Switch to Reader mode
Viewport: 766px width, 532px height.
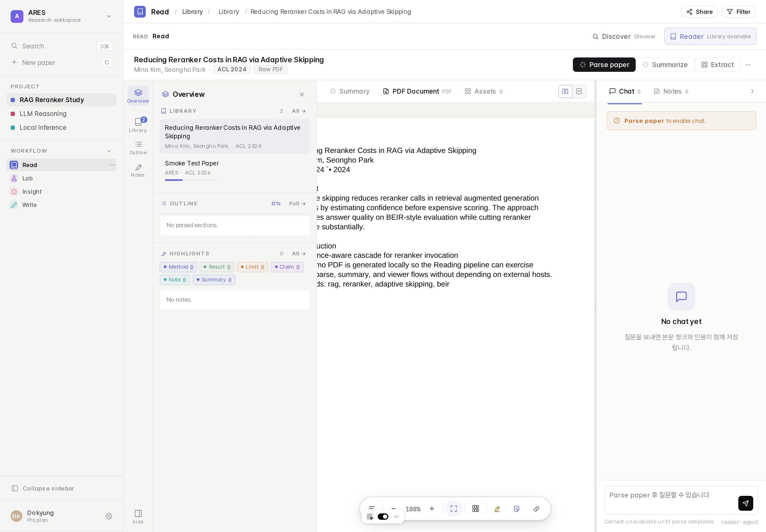click(710, 36)
